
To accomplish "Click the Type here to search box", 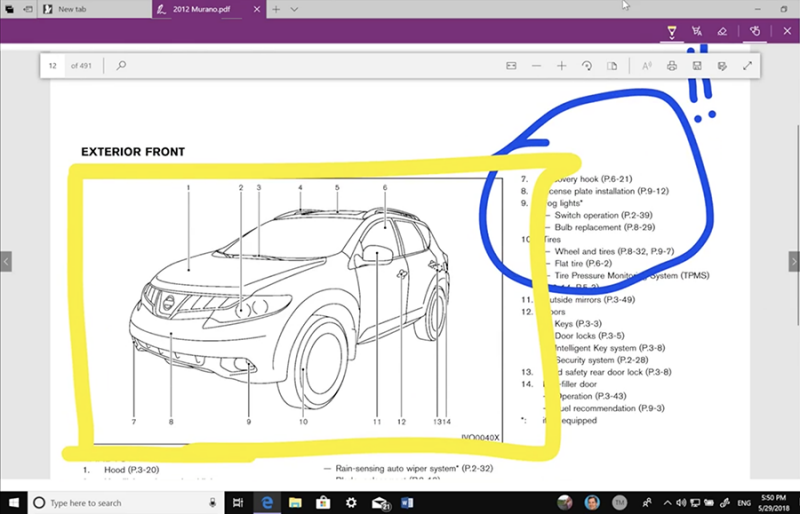I will [x=125, y=503].
